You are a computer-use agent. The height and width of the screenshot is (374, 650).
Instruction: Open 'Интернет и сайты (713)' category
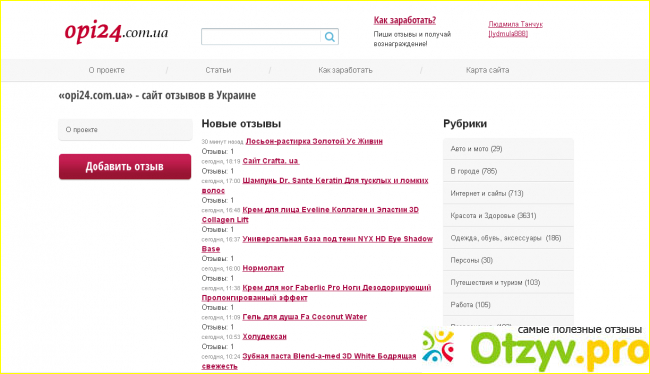pyautogui.click(x=508, y=193)
